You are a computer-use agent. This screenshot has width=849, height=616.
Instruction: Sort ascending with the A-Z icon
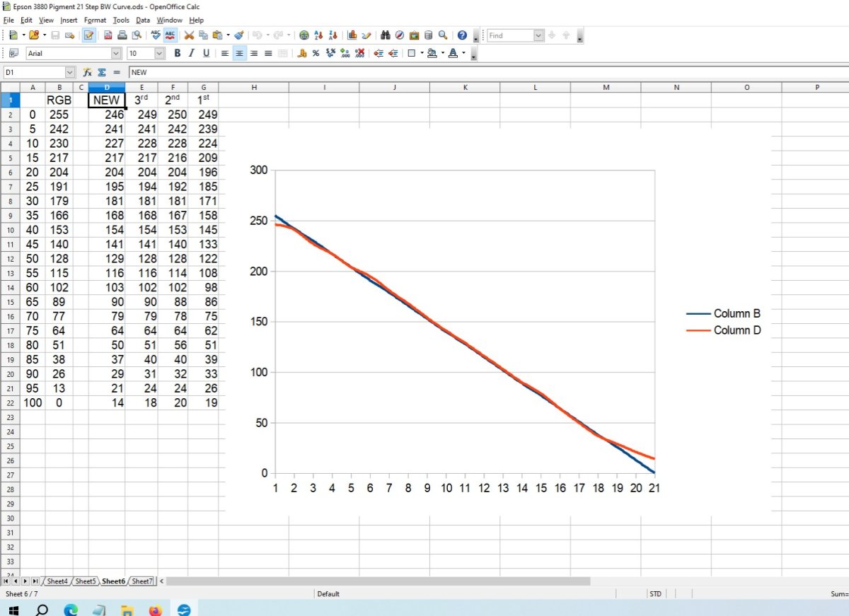click(318, 35)
